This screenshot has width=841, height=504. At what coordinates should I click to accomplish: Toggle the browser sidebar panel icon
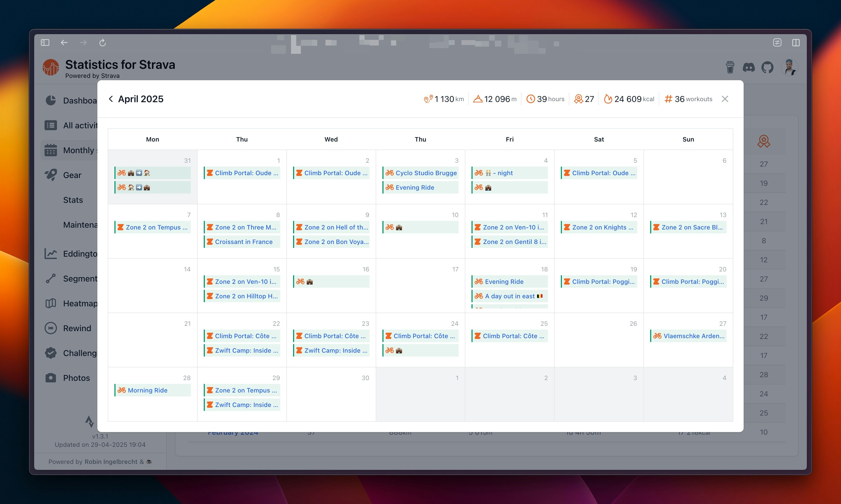(45, 42)
